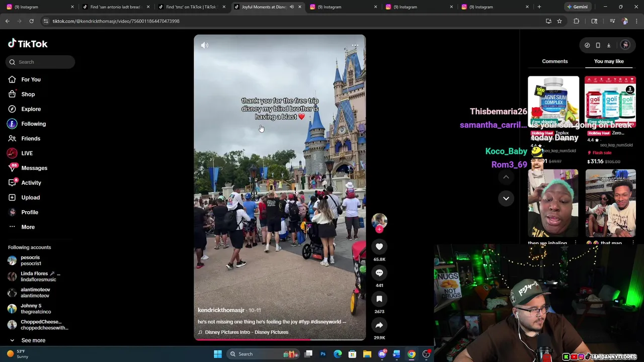Open the get-app phone icon
This screenshot has width=644, height=362.
598,45
